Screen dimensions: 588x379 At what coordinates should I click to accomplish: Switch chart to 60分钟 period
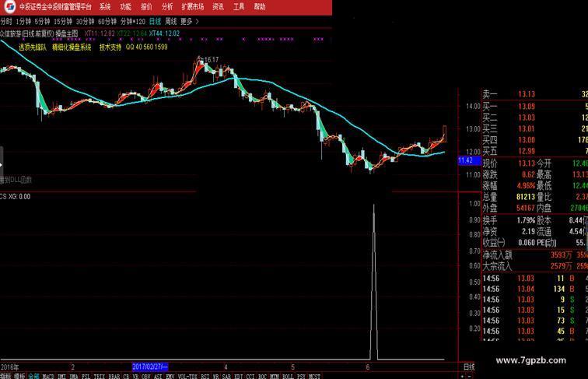tap(107, 21)
